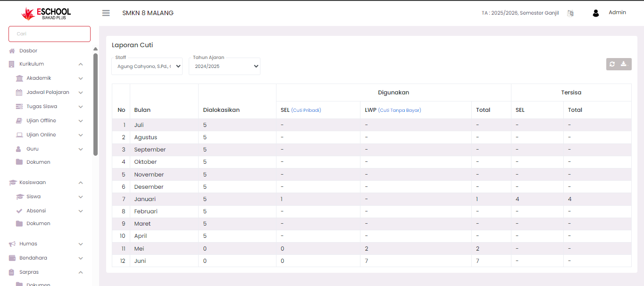Click the sidebar vertical scrollbar
Screen dimensions: 644x286
96,104
